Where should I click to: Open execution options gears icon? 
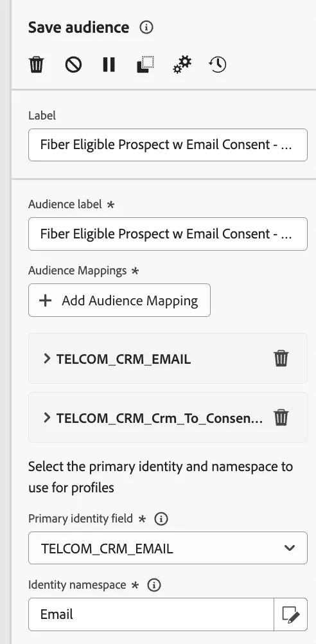(182, 64)
